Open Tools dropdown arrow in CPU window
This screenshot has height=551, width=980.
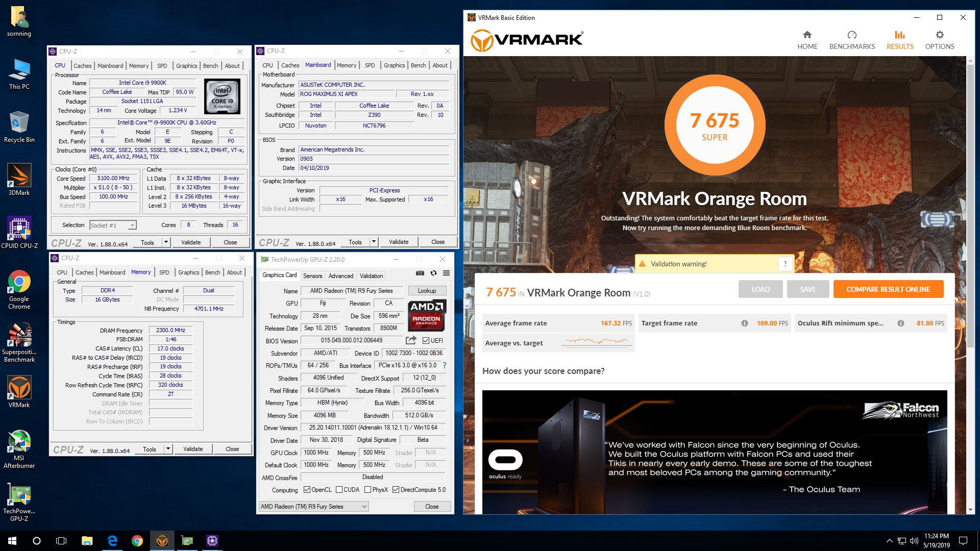click(166, 242)
